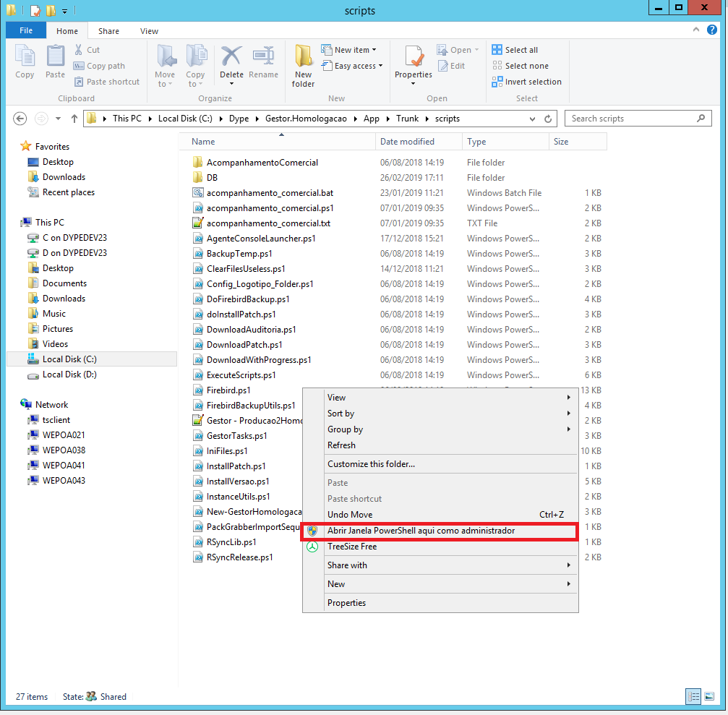Click the Copy path icon

coord(79,66)
